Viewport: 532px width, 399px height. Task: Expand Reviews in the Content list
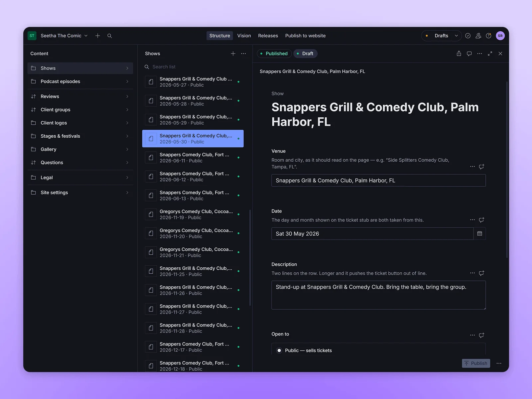[x=80, y=96]
